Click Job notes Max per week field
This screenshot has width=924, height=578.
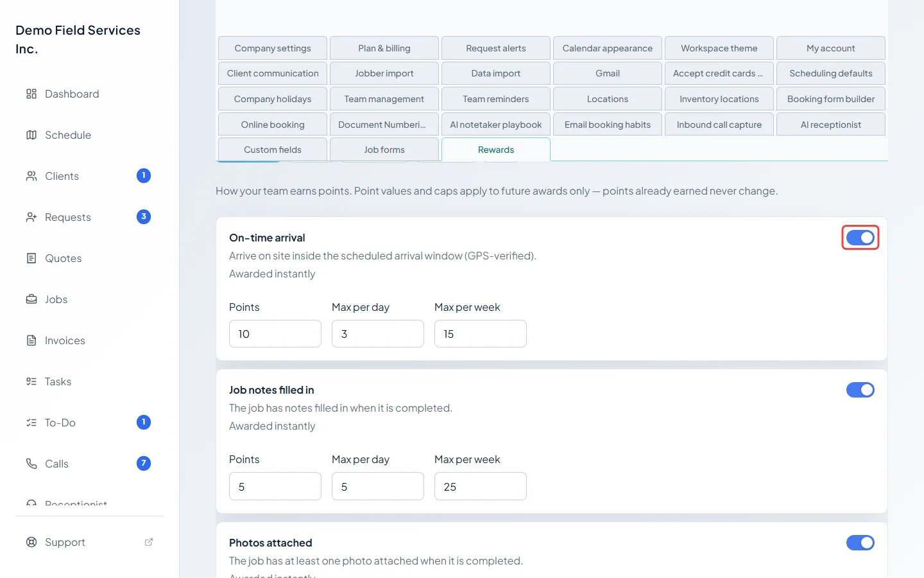[x=481, y=486]
